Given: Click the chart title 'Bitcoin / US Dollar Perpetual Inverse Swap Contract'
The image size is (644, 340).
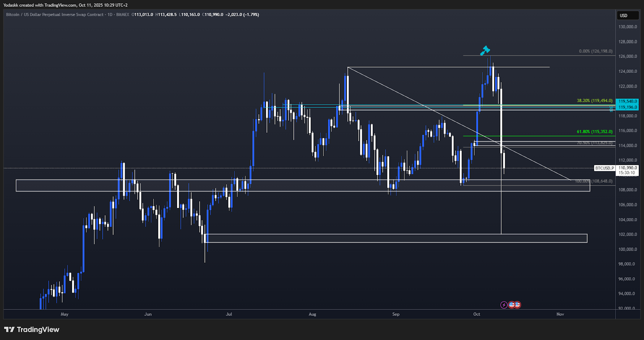Looking at the screenshot, I should click(55, 14).
